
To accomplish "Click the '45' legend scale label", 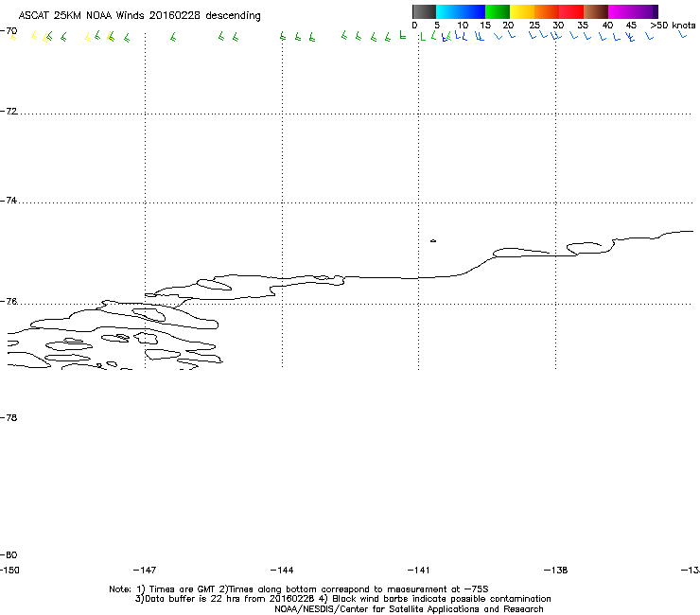I will point(631,26).
